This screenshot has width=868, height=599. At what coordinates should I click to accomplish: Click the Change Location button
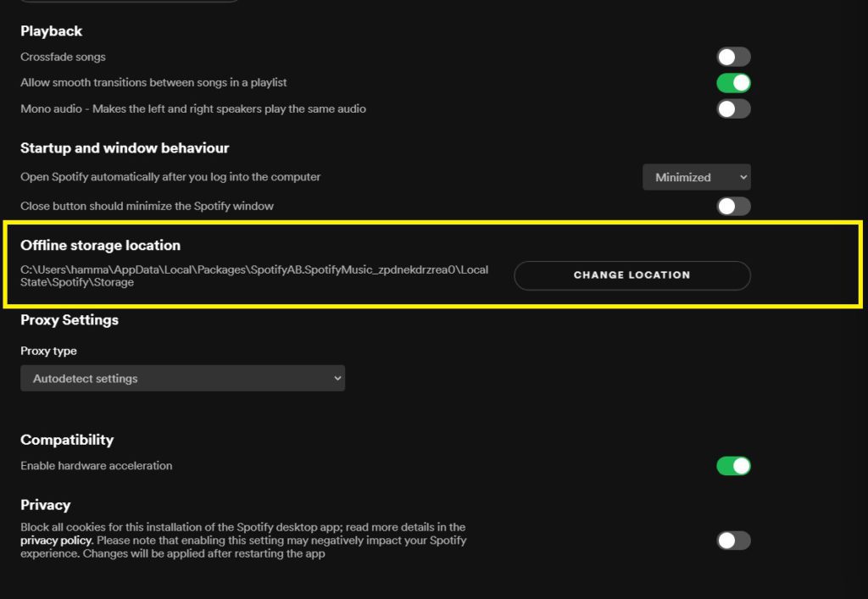pos(632,275)
